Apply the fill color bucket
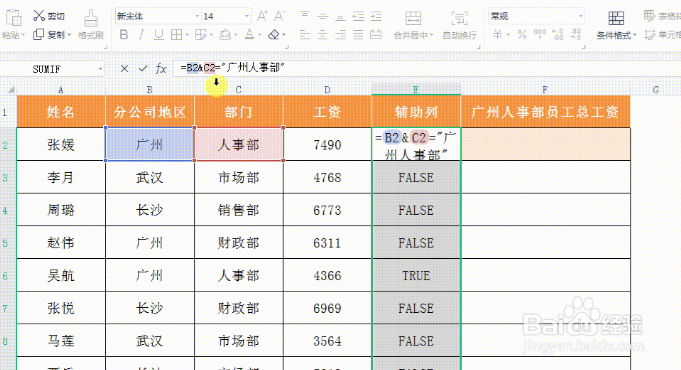 pos(225,34)
